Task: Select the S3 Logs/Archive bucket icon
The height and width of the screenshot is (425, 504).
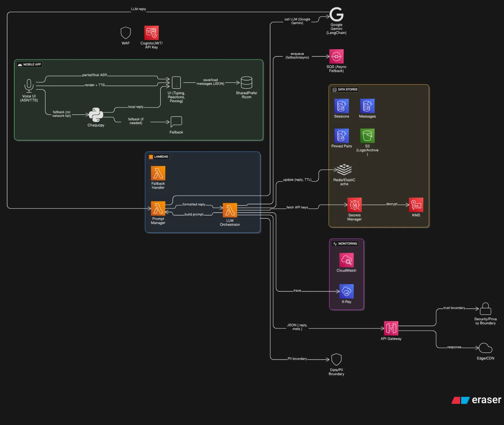Action: click(x=367, y=136)
